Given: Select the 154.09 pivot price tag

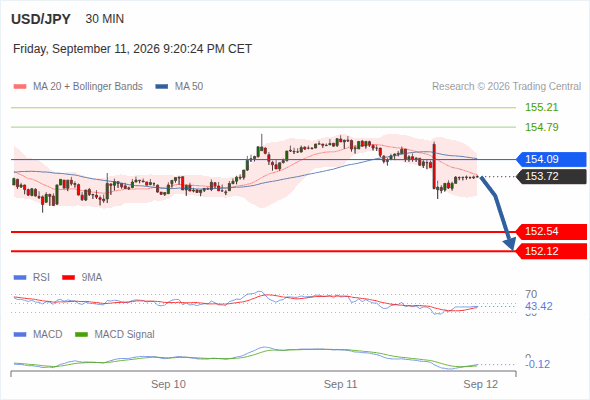Looking at the screenshot, I should (551, 159).
